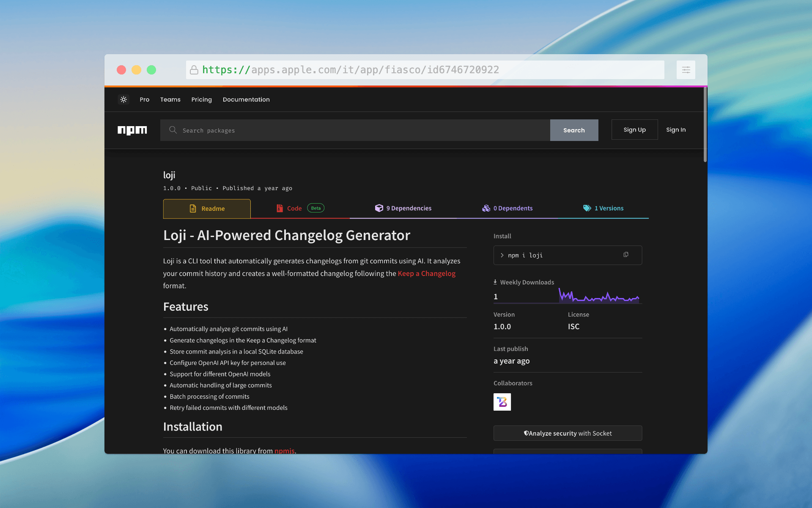
Task: Open the npmjs link
Action: click(x=285, y=450)
